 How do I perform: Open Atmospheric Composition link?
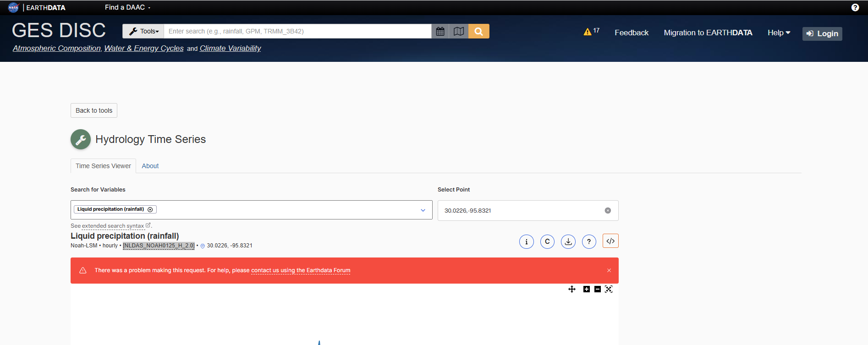coord(57,48)
